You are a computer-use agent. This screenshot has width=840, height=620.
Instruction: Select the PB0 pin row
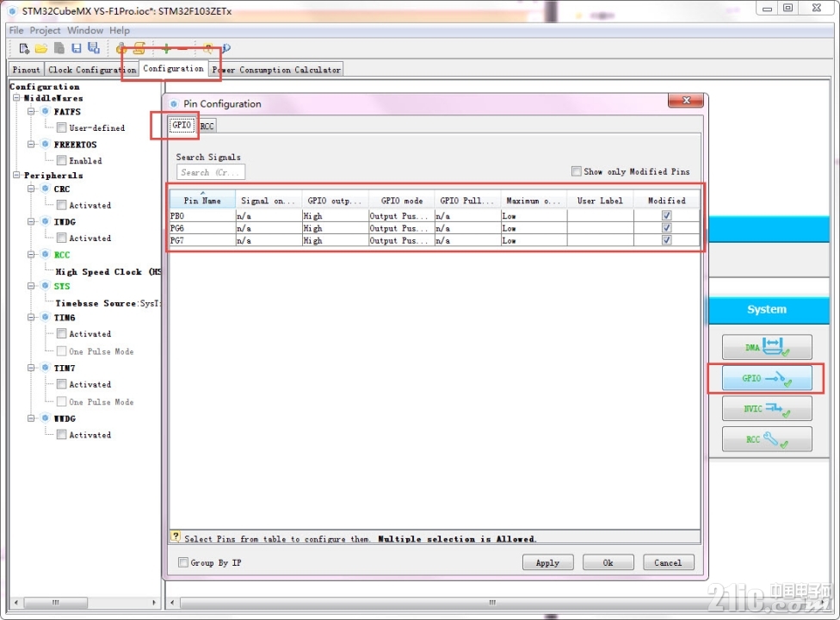[x=435, y=215]
